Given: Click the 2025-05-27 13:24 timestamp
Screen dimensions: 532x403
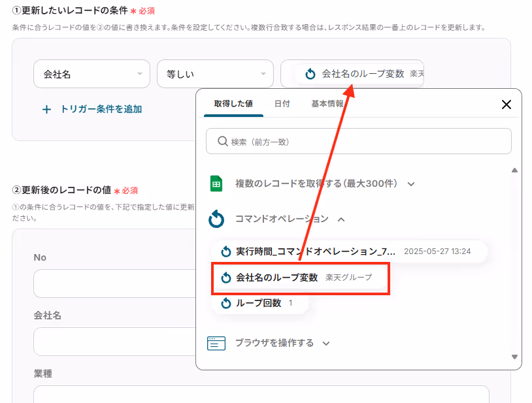Looking at the screenshot, I should click(437, 251).
